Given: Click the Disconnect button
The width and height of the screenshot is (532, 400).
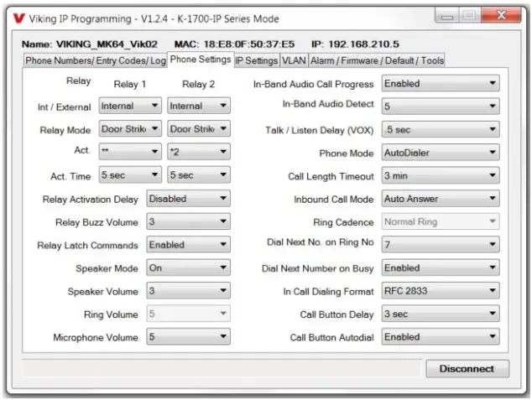Looking at the screenshot, I should [x=467, y=368].
